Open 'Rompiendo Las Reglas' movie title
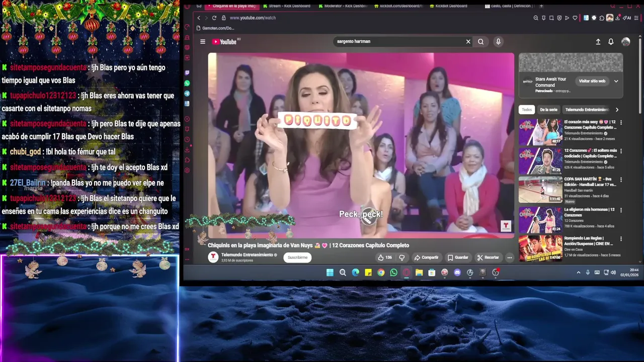Image resolution: width=644 pixels, height=362 pixels. pos(589,241)
